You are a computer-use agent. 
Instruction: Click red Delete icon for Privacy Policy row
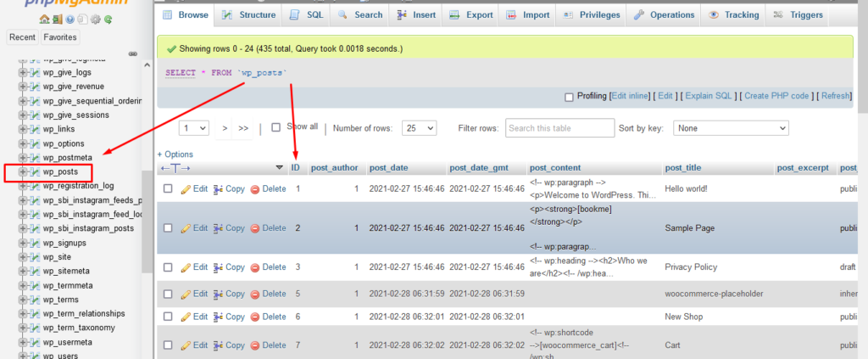(x=255, y=267)
